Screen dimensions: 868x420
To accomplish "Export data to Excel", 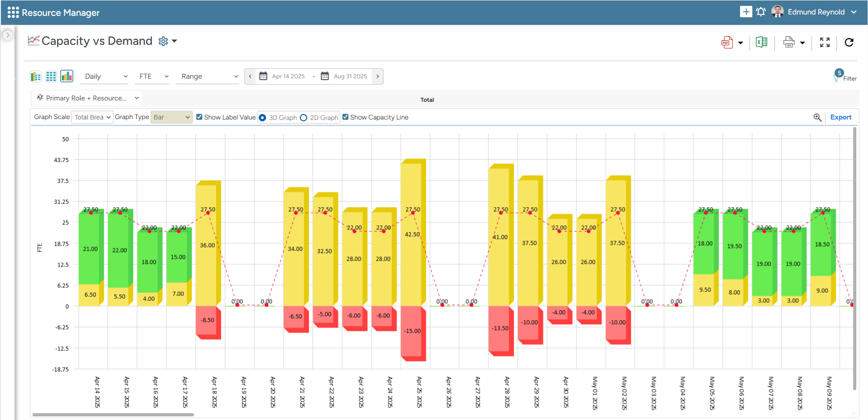I will [x=761, y=42].
